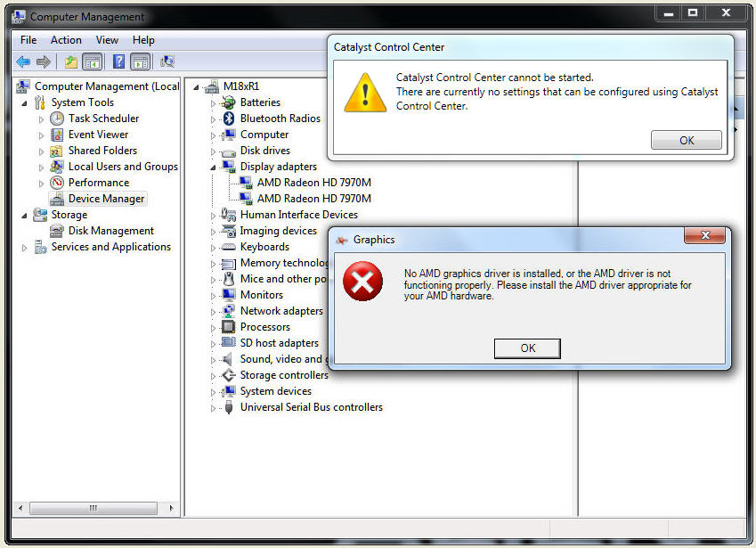Toggle the Show/Hide Console Tree toolbar icon

point(92,61)
